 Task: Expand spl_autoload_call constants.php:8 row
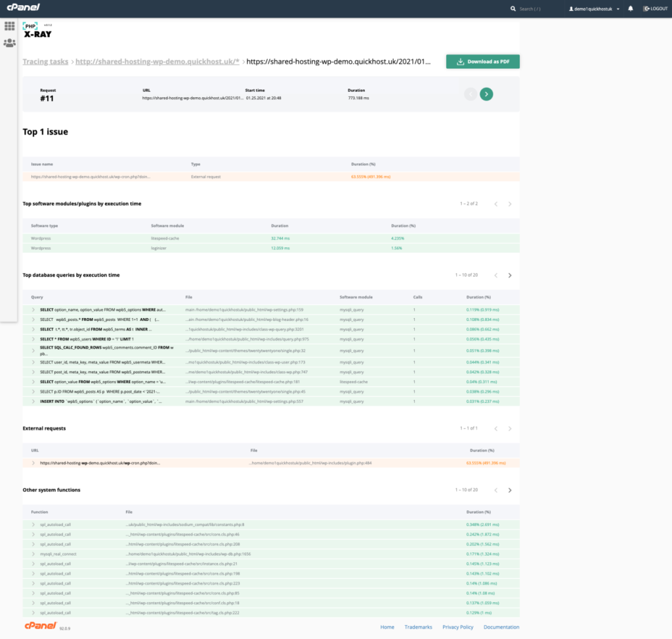[x=33, y=525]
